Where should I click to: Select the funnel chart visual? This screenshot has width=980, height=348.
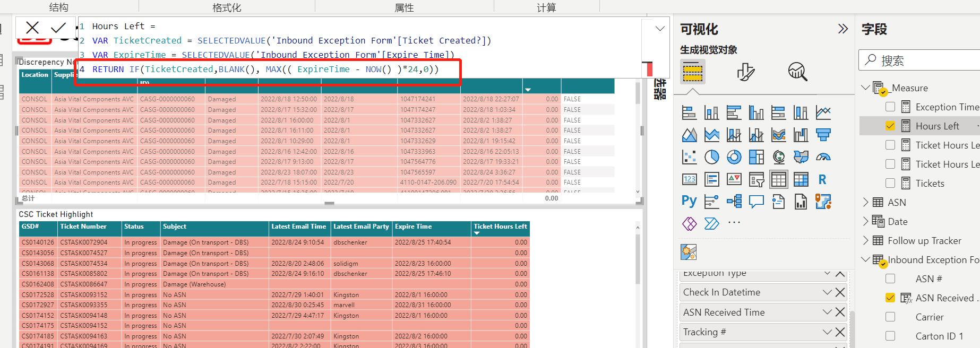click(823, 135)
